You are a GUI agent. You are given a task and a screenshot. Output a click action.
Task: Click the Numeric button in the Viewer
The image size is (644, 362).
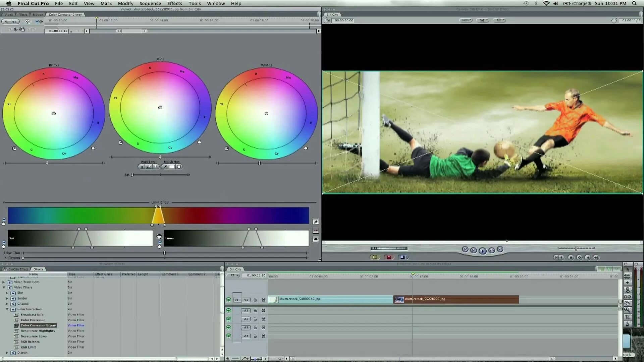(x=10, y=21)
